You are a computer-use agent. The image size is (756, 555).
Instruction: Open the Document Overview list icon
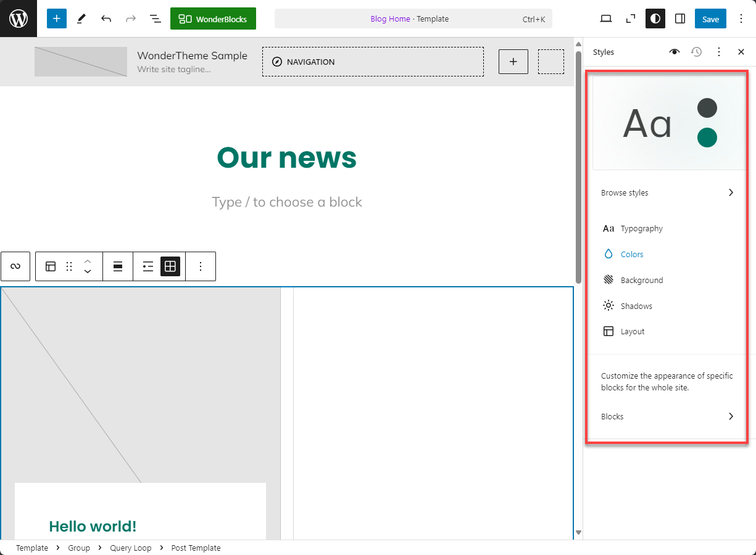(x=155, y=18)
